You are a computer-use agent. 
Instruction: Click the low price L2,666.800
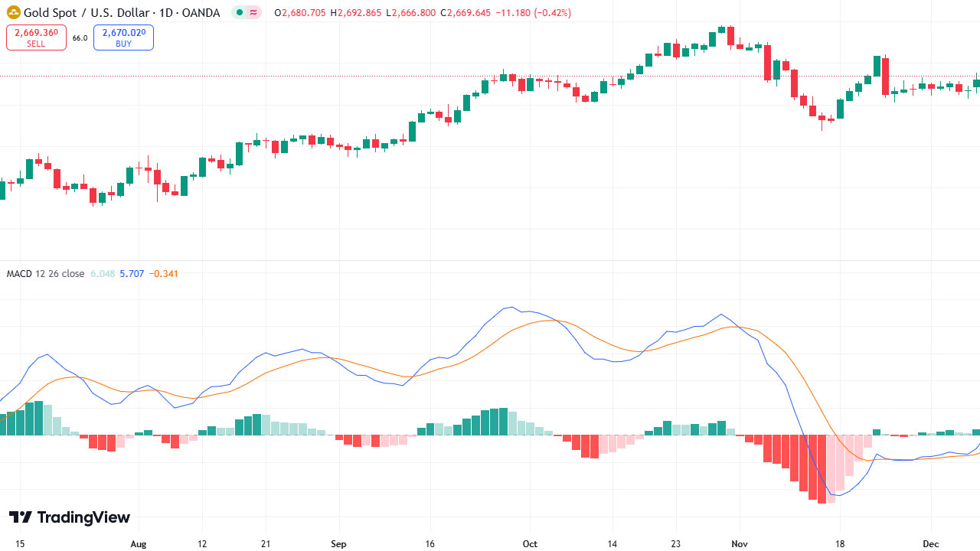click(411, 13)
